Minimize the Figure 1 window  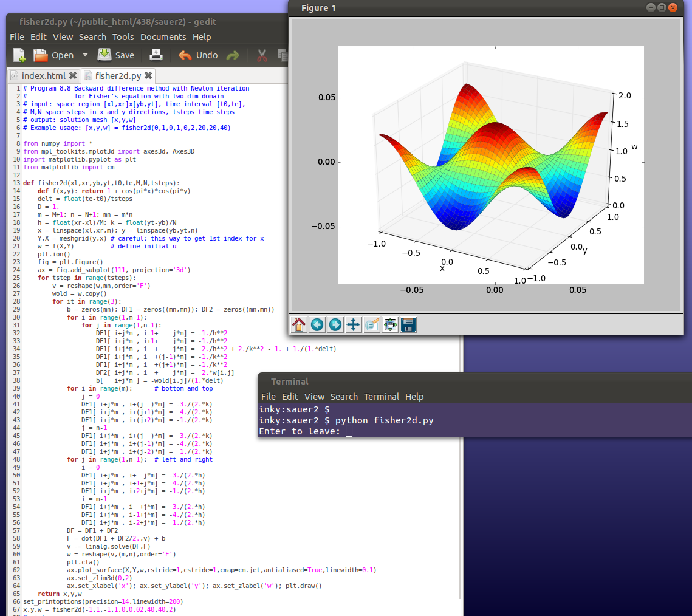coord(651,7)
